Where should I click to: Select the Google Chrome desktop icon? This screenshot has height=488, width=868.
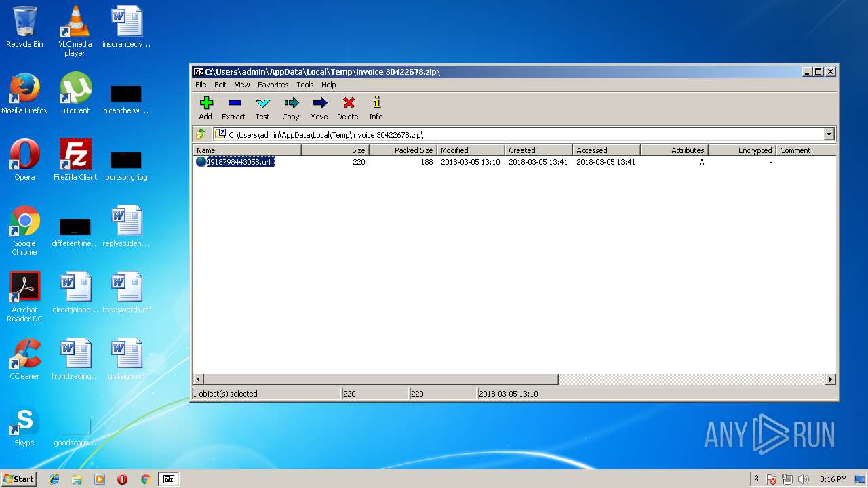pos(24,230)
